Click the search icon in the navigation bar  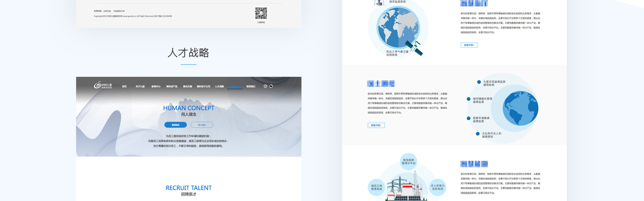coord(265,86)
